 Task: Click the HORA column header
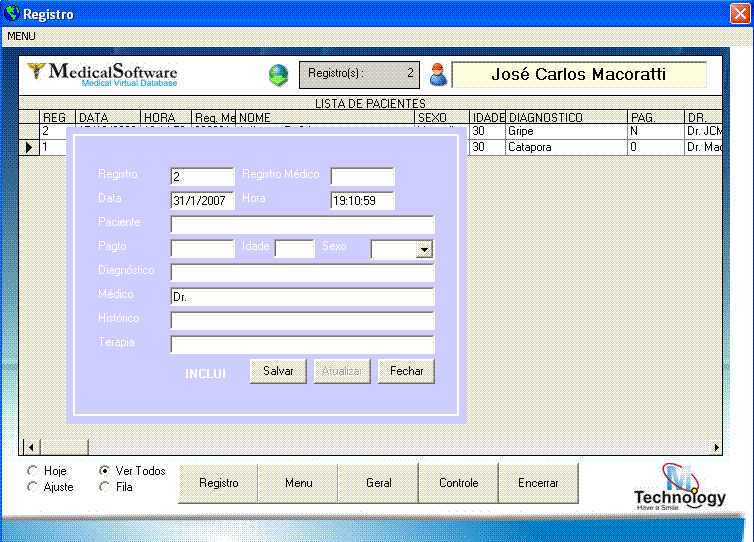(166, 117)
